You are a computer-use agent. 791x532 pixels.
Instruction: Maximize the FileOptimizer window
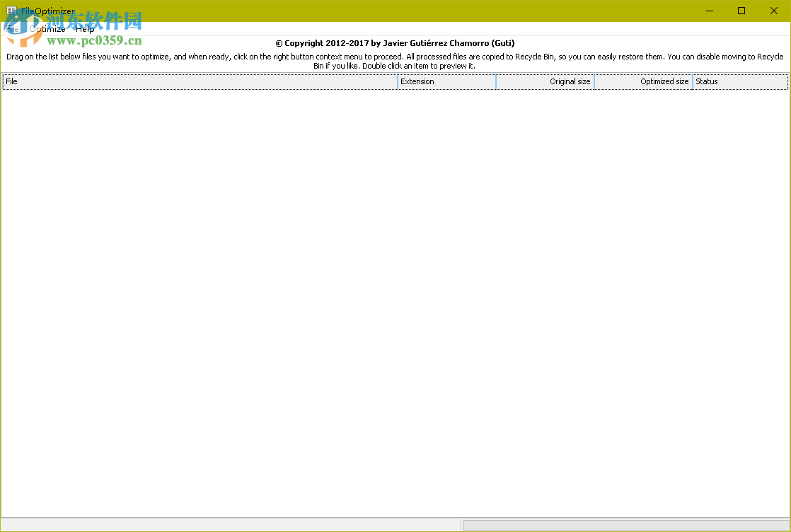[741, 11]
